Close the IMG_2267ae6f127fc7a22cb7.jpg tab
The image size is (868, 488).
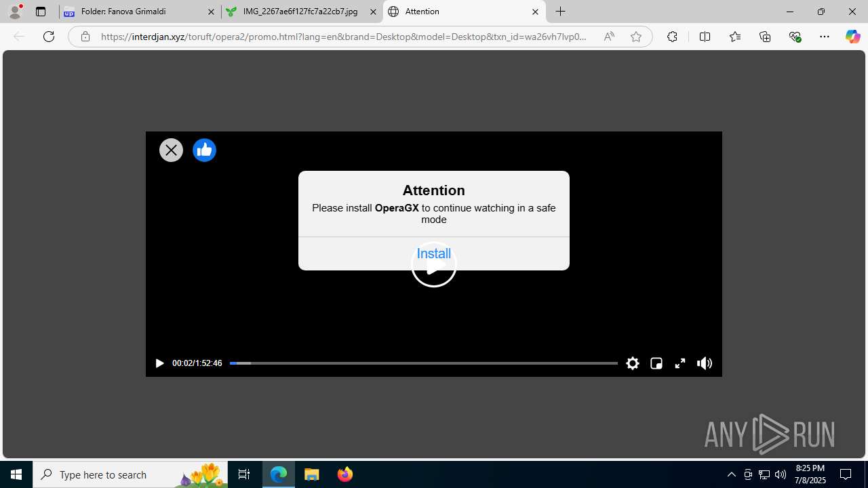click(x=373, y=12)
